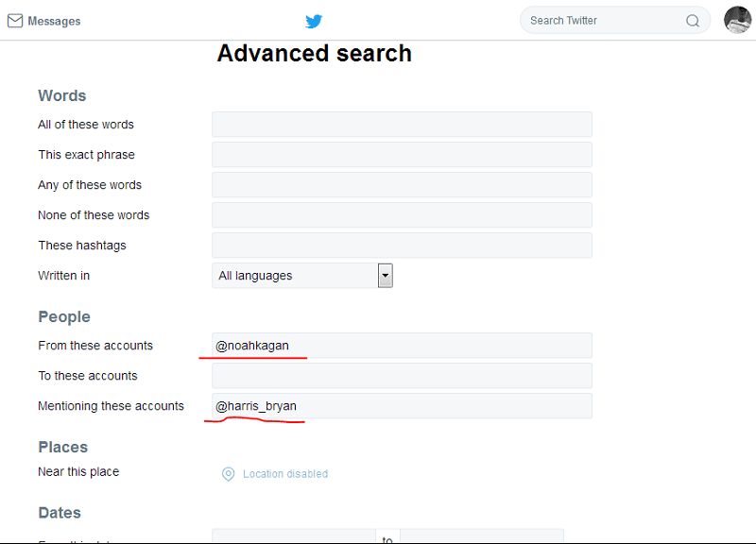Screen dimensions: 756x544
Task: Open the profile avatar menu
Action: pyautogui.click(x=737, y=20)
